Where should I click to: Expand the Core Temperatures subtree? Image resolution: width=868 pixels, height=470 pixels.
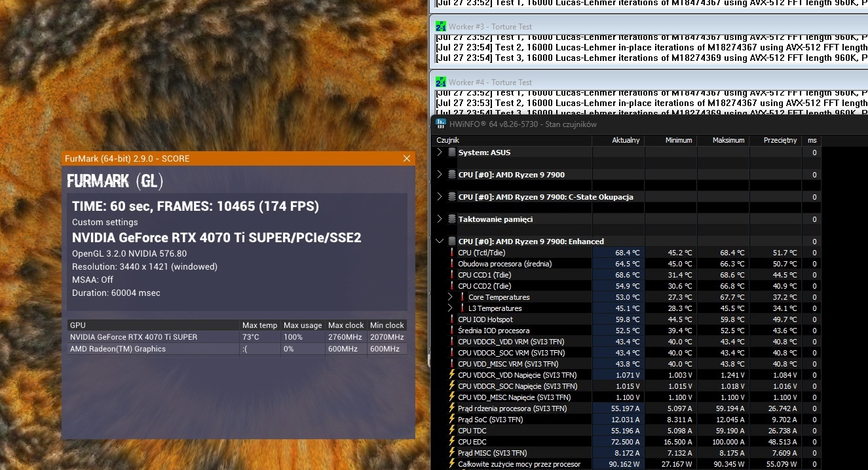click(x=450, y=297)
